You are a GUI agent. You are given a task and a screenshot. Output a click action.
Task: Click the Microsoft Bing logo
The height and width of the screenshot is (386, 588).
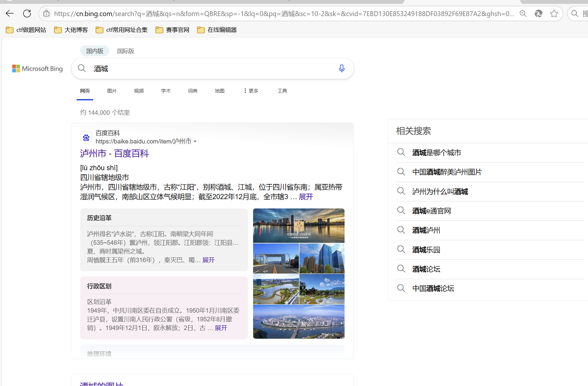click(x=37, y=69)
